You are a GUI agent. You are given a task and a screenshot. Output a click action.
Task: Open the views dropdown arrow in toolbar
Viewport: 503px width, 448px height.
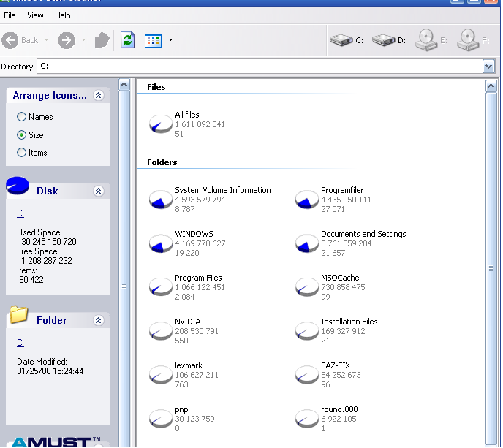[170, 40]
